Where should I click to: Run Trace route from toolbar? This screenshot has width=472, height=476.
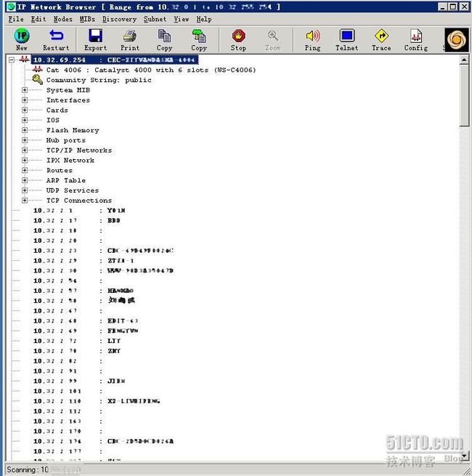pyautogui.click(x=381, y=36)
